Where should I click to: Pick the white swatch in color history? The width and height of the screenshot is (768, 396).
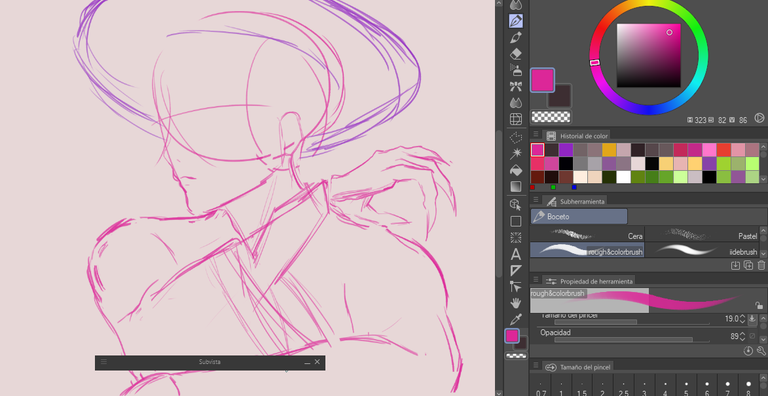(x=623, y=177)
